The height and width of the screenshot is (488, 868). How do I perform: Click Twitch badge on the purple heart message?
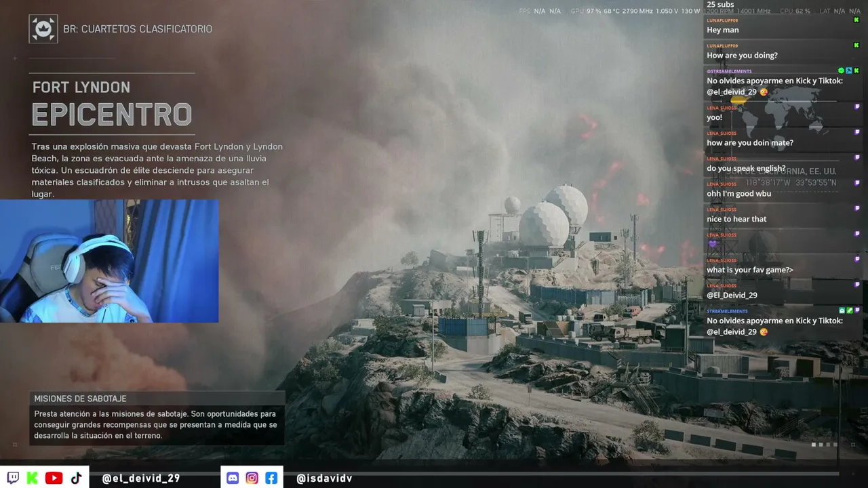coord(857,234)
